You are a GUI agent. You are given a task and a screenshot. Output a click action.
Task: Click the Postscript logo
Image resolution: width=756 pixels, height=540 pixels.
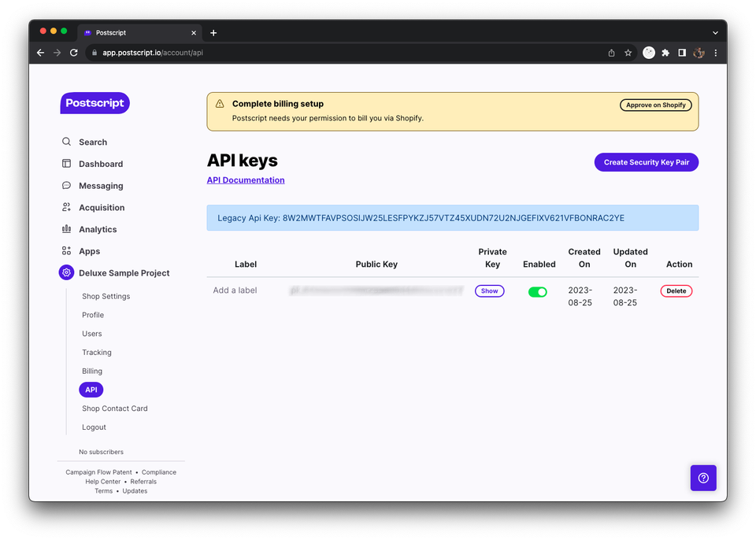94,103
